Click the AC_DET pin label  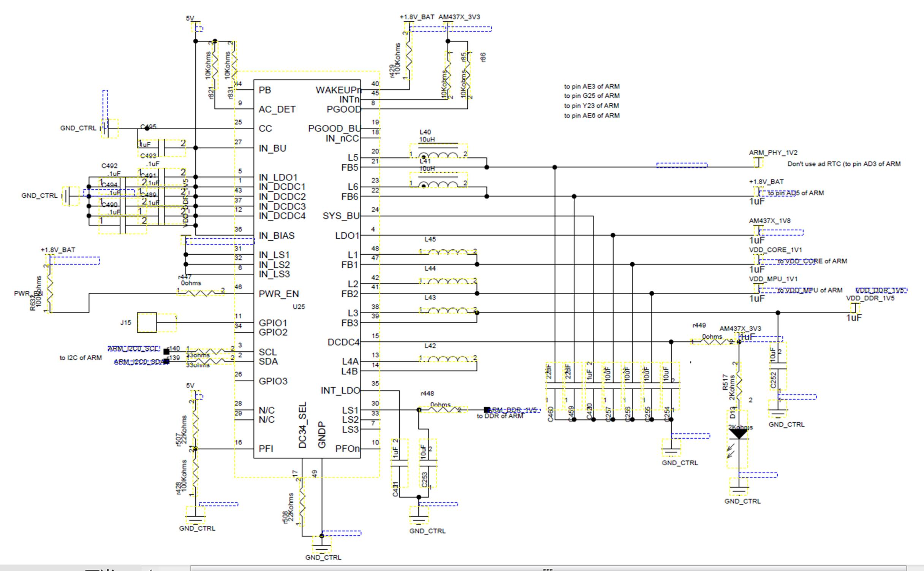coord(277,109)
